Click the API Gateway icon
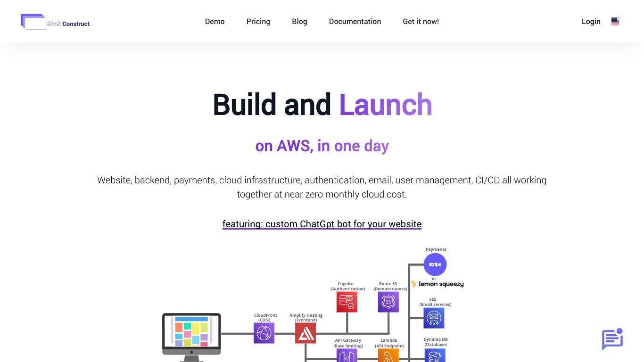The height and width of the screenshot is (362, 644). tap(347, 355)
